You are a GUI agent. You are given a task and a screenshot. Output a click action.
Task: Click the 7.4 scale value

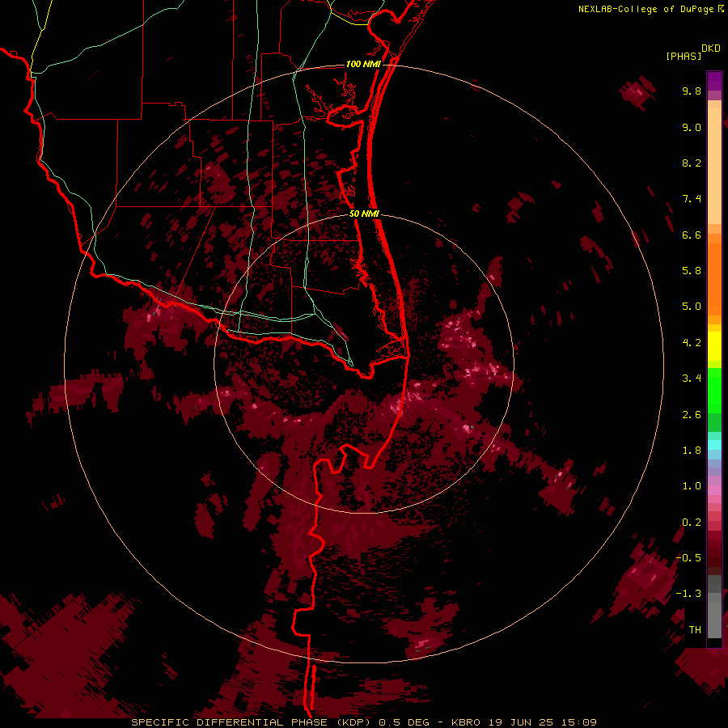pyautogui.click(x=692, y=199)
